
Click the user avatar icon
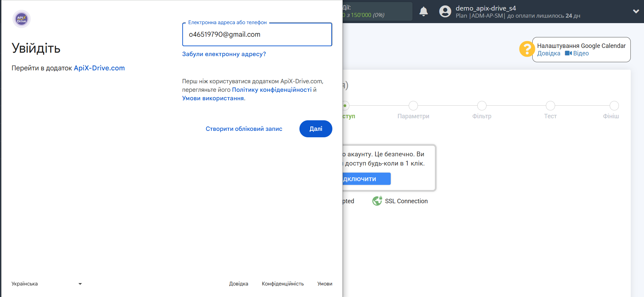[445, 12]
